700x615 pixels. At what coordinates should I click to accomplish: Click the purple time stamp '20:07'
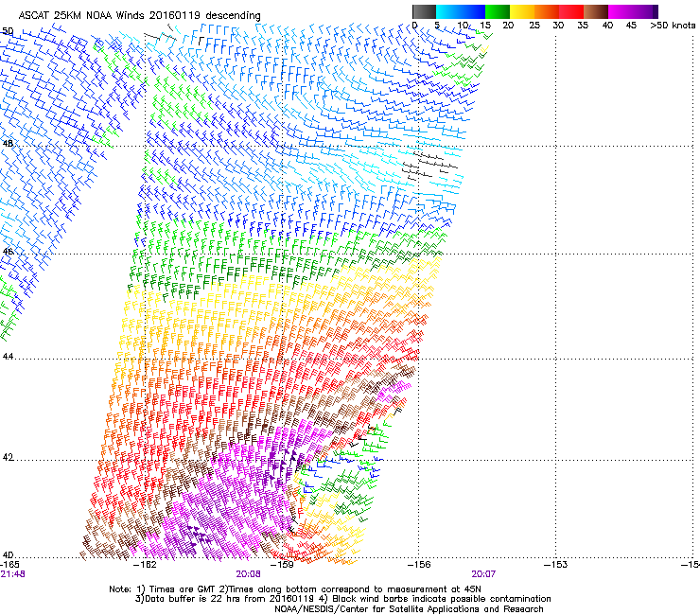[483, 574]
